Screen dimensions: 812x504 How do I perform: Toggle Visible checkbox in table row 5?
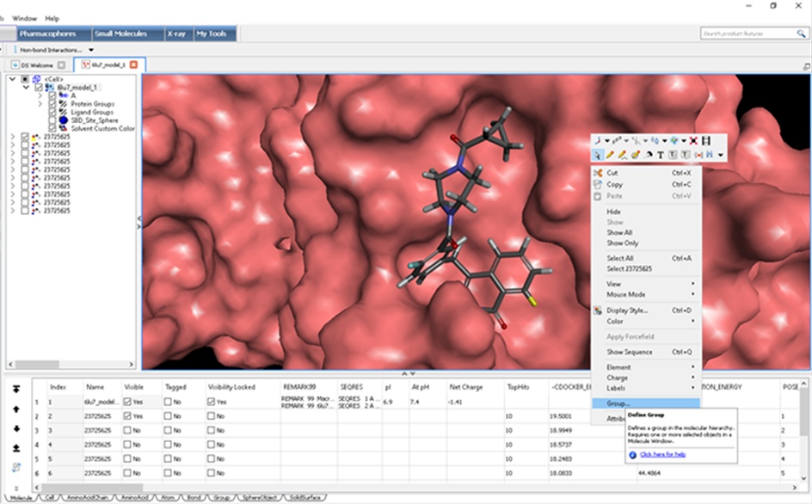[127, 459]
